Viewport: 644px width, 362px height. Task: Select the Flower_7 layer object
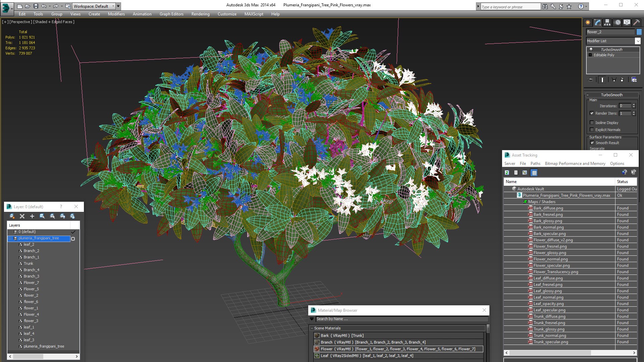pyautogui.click(x=31, y=283)
